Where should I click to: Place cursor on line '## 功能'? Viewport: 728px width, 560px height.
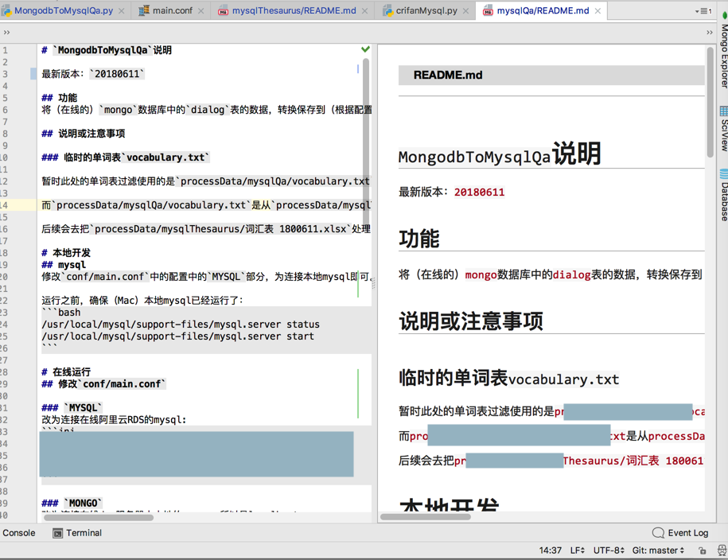coord(60,98)
